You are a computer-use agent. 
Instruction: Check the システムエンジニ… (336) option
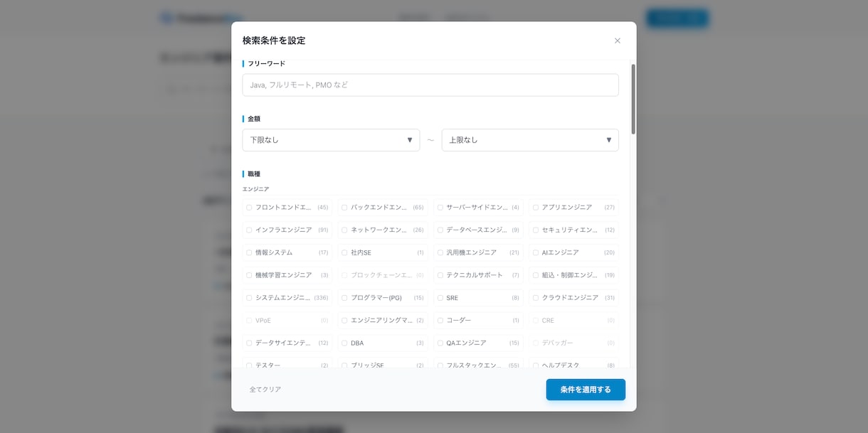coord(249,298)
